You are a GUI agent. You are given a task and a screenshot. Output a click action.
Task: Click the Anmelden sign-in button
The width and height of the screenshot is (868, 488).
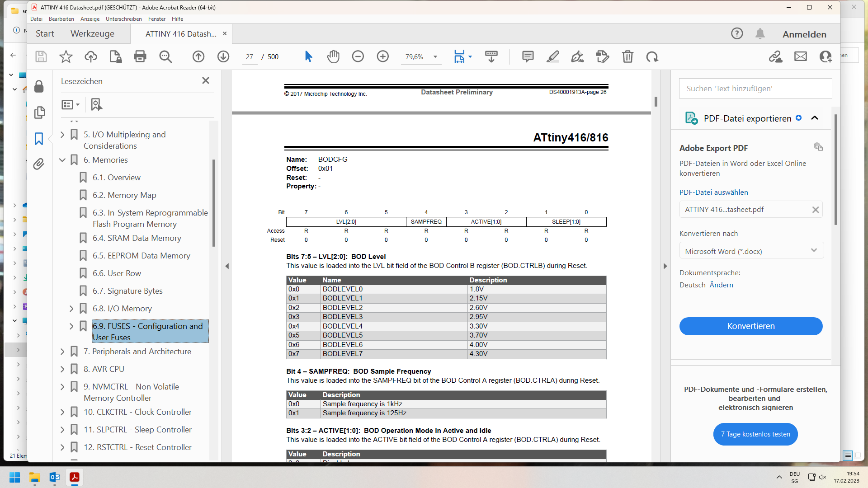click(804, 34)
